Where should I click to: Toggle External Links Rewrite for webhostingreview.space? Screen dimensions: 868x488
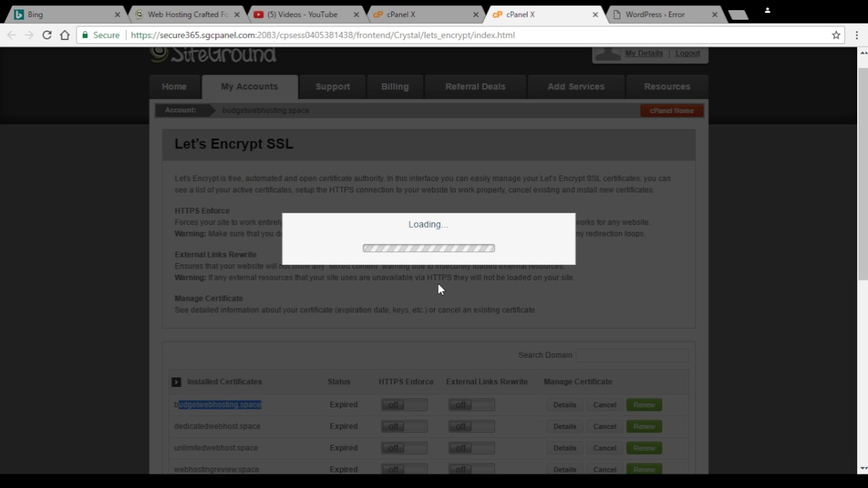[x=471, y=469]
